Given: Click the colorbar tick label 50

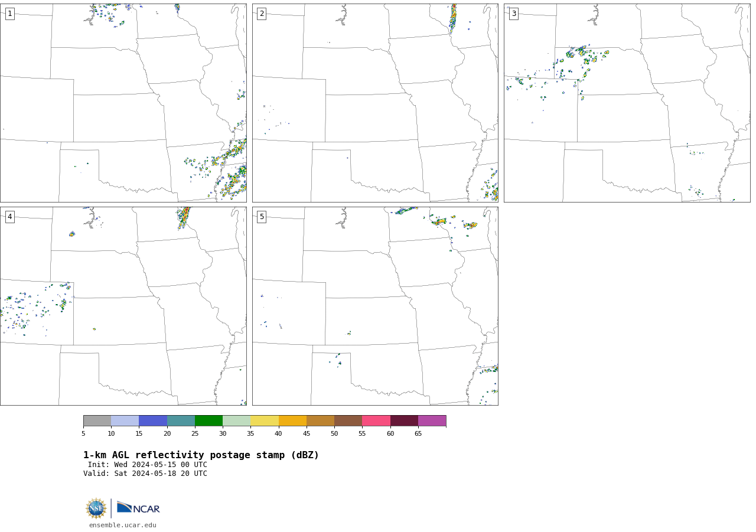Looking at the screenshot, I should click(x=334, y=434).
